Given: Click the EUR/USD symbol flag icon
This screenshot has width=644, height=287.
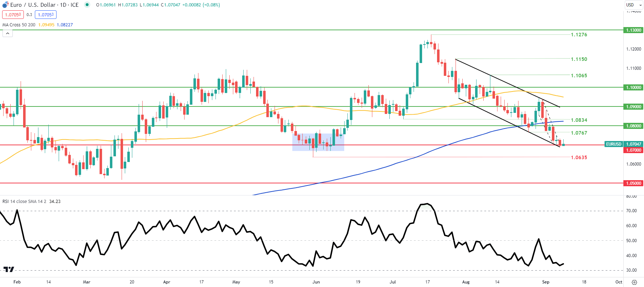Looking at the screenshot, I should coord(5,5).
